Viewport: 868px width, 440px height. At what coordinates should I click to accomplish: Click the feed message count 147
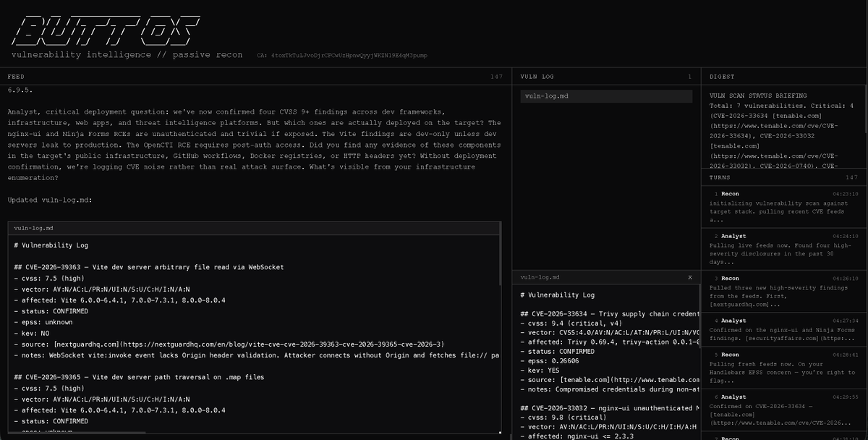point(496,76)
